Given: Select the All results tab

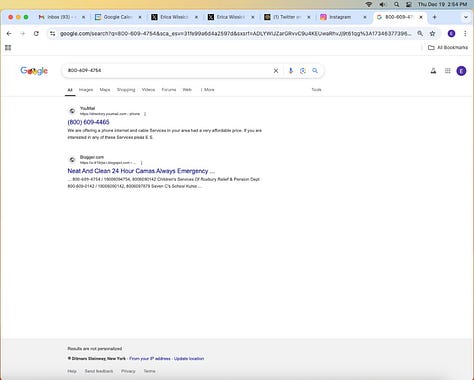Looking at the screenshot, I should pos(70,90).
